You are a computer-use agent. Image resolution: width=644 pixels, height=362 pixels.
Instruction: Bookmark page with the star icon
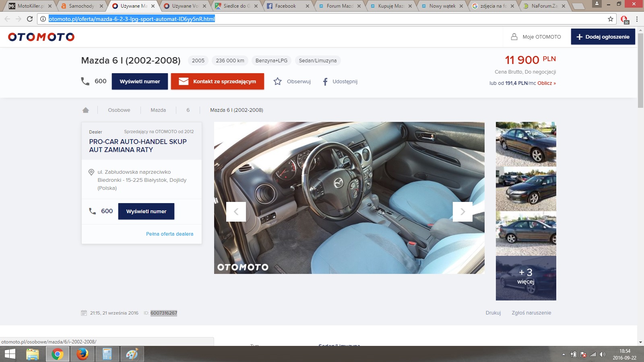click(x=610, y=19)
